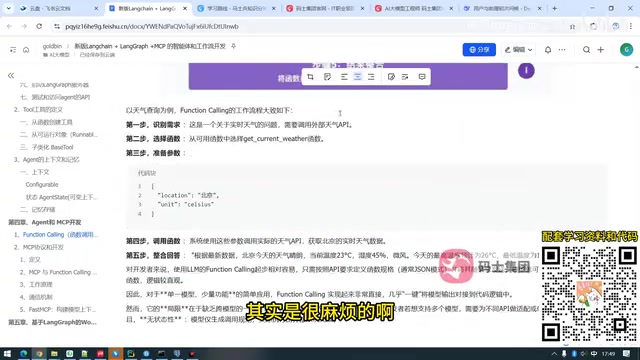Jump to outline item '状态 AgentState'
The height and width of the screenshot is (360, 640).
click(x=61, y=197)
